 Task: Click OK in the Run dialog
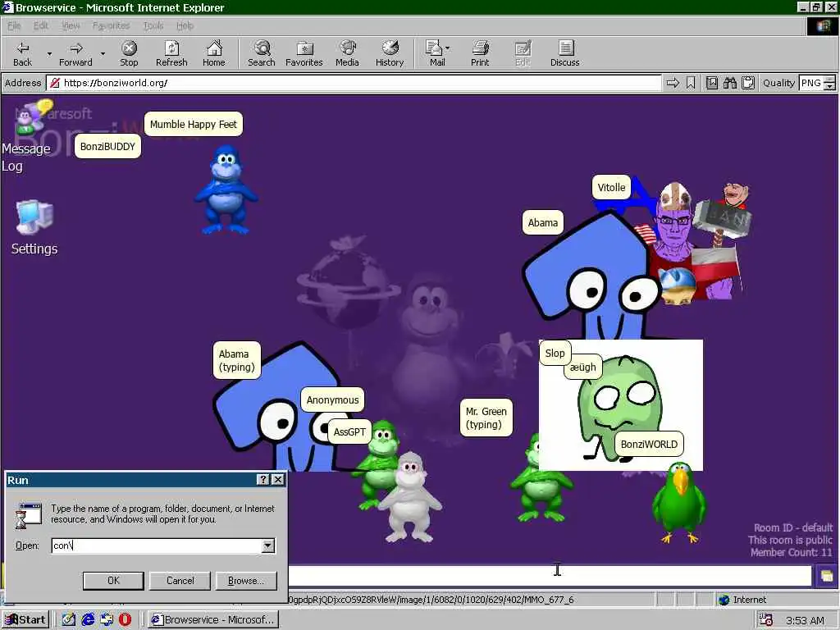(x=113, y=580)
